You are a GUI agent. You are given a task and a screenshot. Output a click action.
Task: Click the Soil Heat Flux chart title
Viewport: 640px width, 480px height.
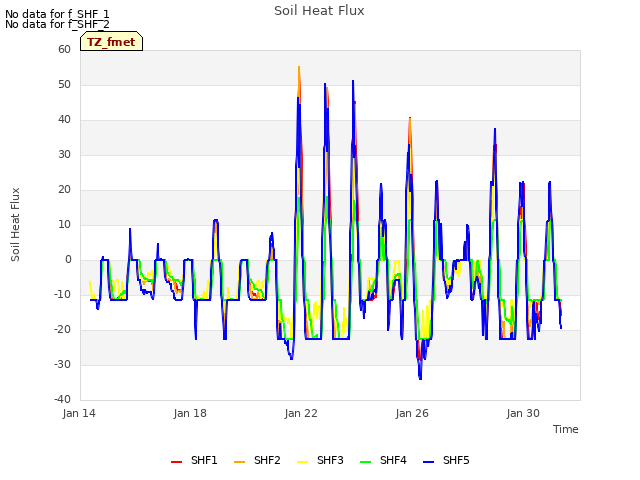tap(319, 11)
